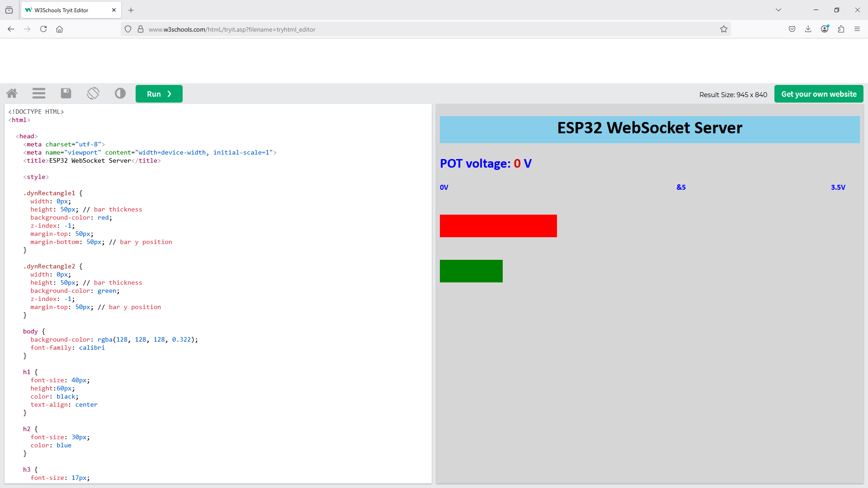Click the red POT voltage bar
Screen dimensions: 868x488
(498, 226)
